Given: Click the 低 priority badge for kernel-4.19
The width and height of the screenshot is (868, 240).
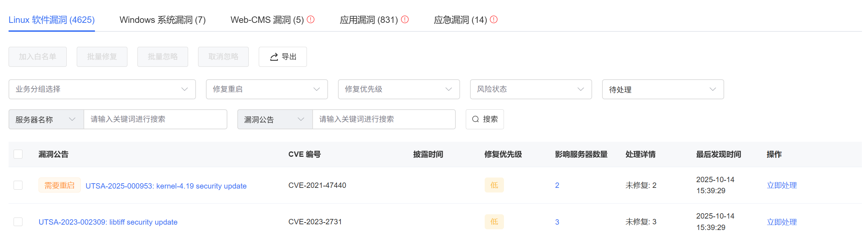Looking at the screenshot, I should pos(494,185).
